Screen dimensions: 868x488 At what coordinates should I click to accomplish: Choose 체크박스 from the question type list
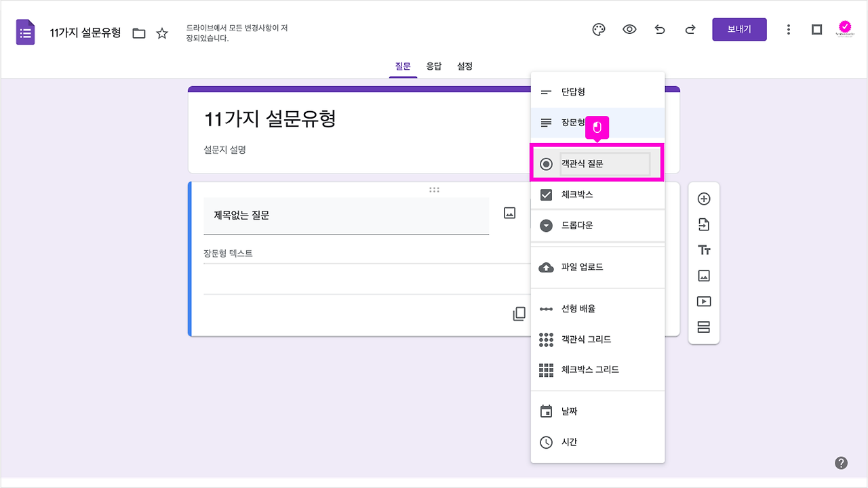pos(597,195)
